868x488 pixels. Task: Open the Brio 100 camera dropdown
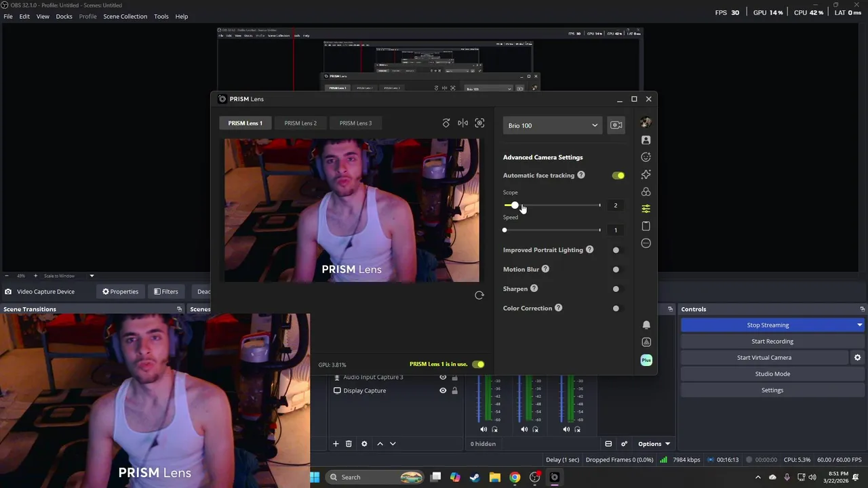coord(552,125)
